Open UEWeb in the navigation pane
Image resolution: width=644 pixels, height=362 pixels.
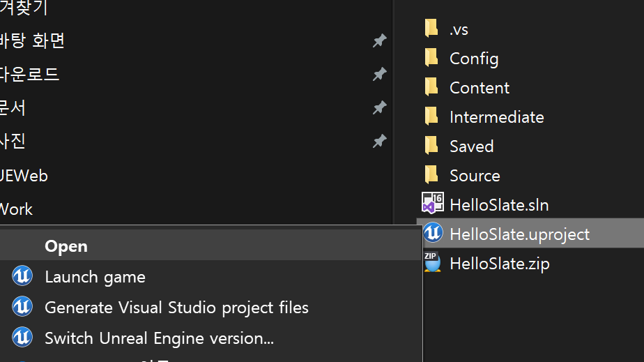(x=24, y=176)
